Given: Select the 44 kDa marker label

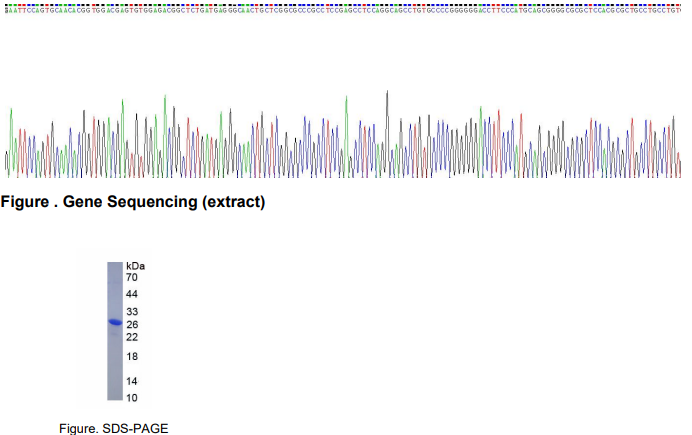Looking at the screenshot, I should point(132,294).
